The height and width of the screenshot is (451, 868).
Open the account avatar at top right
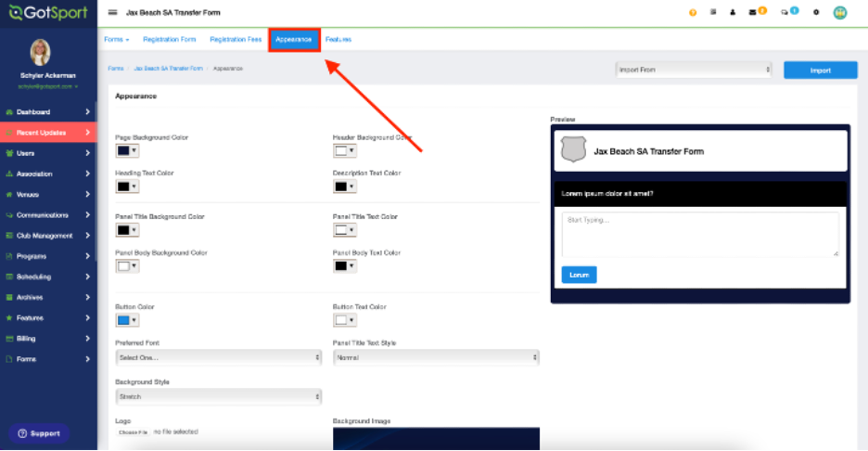(x=840, y=12)
